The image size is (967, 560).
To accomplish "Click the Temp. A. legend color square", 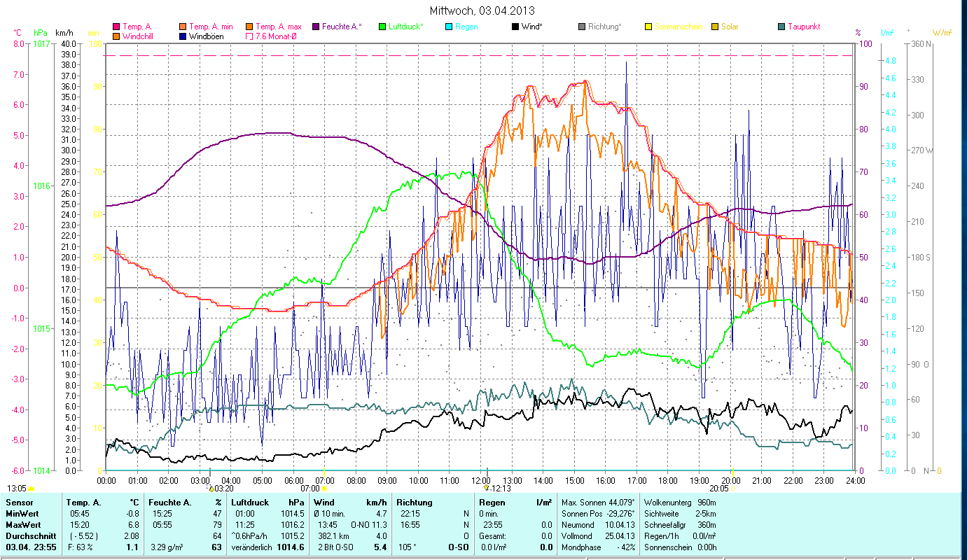I will point(116,27).
